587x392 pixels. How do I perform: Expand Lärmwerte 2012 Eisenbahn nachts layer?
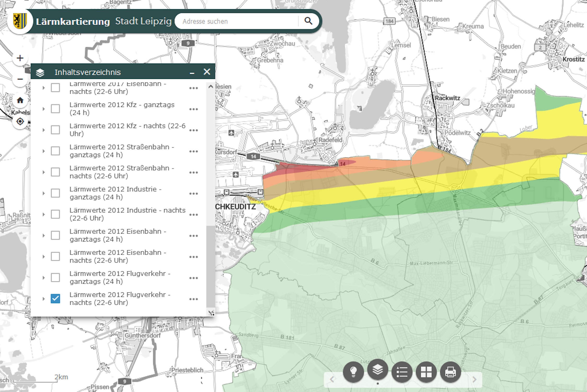(x=44, y=257)
